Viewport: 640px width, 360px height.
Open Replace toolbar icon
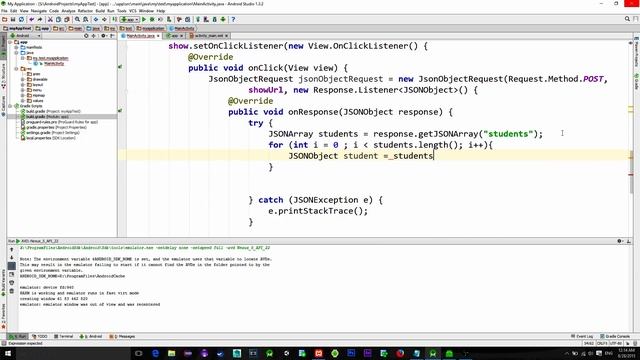pos(85,19)
